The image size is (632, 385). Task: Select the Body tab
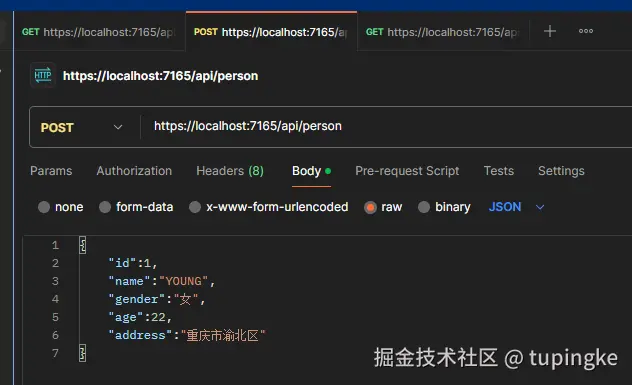coord(311,171)
